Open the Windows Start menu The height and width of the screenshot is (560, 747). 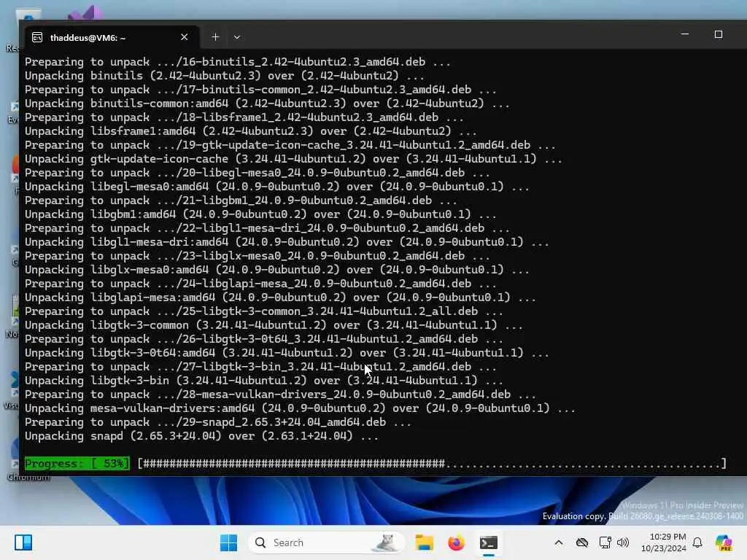click(228, 542)
